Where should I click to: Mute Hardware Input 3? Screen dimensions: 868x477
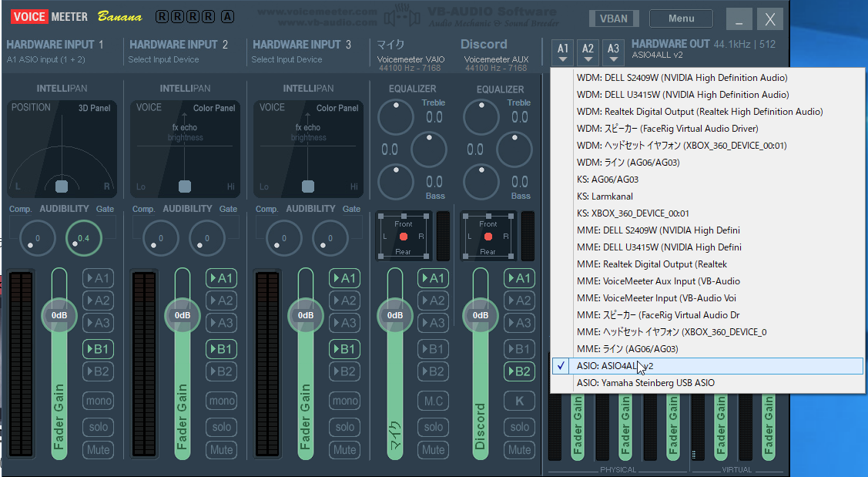pos(344,450)
